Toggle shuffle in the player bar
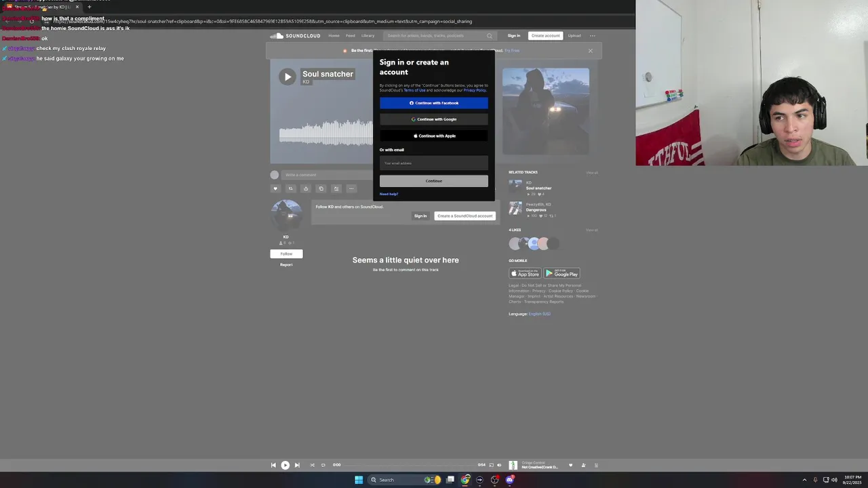 tap(312, 465)
